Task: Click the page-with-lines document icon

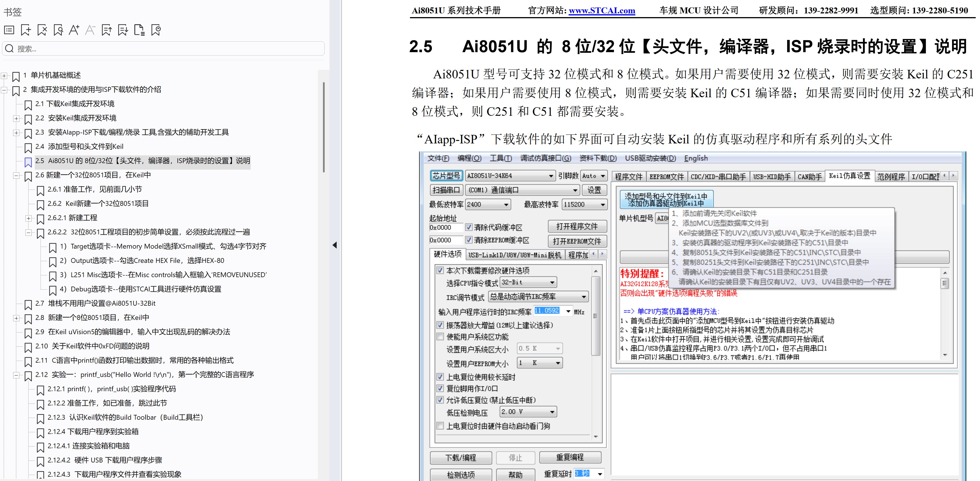Action: (139, 30)
